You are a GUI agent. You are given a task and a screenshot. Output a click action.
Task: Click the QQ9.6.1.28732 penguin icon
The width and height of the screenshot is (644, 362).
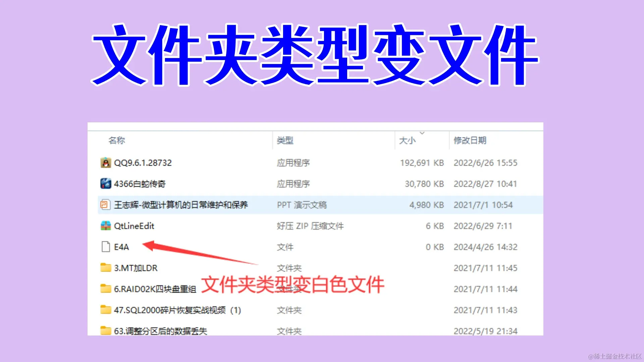[x=106, y=163]
